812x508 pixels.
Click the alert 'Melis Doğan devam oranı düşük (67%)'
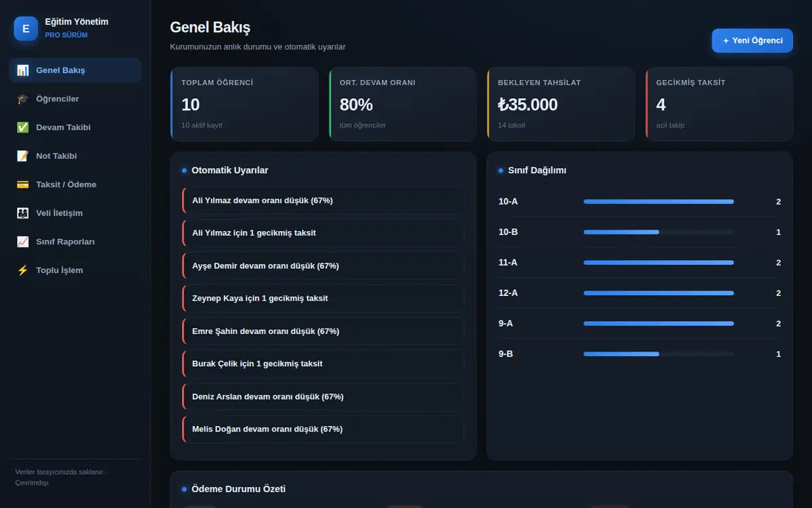323,429
